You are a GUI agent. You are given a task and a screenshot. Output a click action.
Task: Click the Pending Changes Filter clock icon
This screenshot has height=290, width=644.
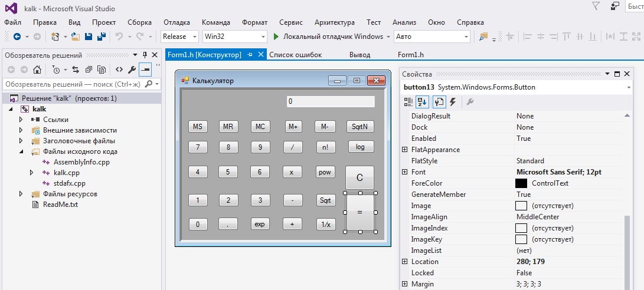point(56,70)
